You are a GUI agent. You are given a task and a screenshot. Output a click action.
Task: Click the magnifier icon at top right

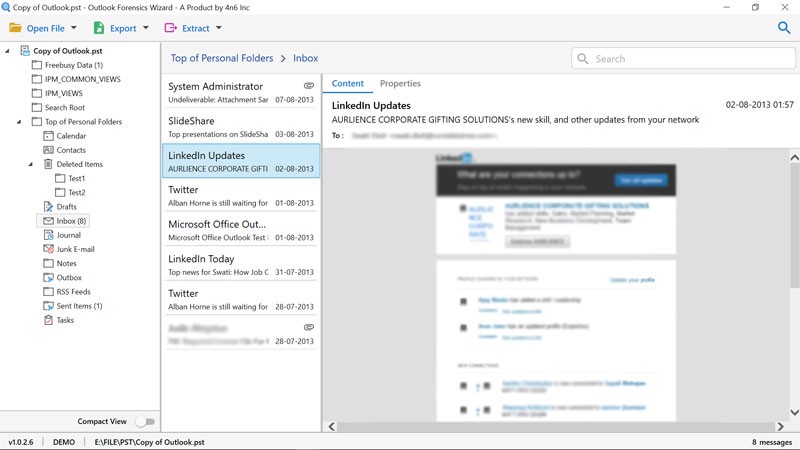pyautogui.click(x=784, y=28)
